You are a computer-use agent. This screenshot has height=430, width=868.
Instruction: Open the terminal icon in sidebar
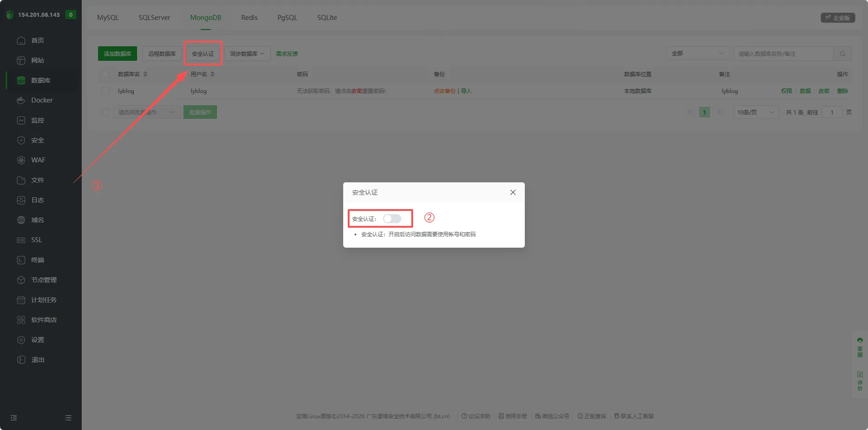point(21,260)
